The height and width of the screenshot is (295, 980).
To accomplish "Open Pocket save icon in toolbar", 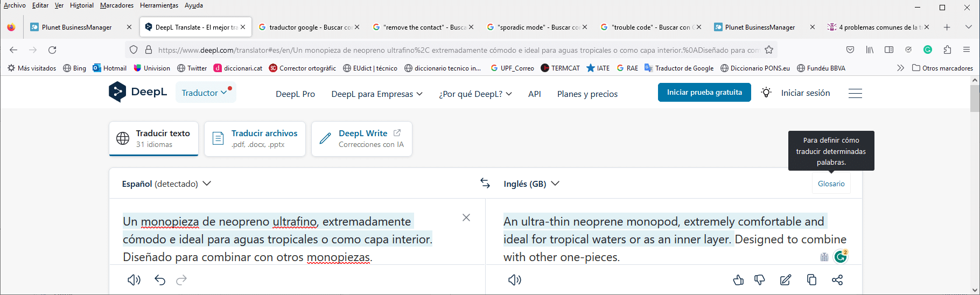I will point(850,50).
